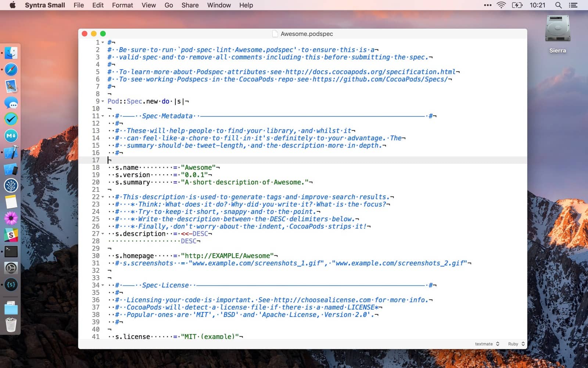Image resolution: width=588 pixels, height=368 pixels.
Task: Open the Notification Center icon
Action: 573,5
